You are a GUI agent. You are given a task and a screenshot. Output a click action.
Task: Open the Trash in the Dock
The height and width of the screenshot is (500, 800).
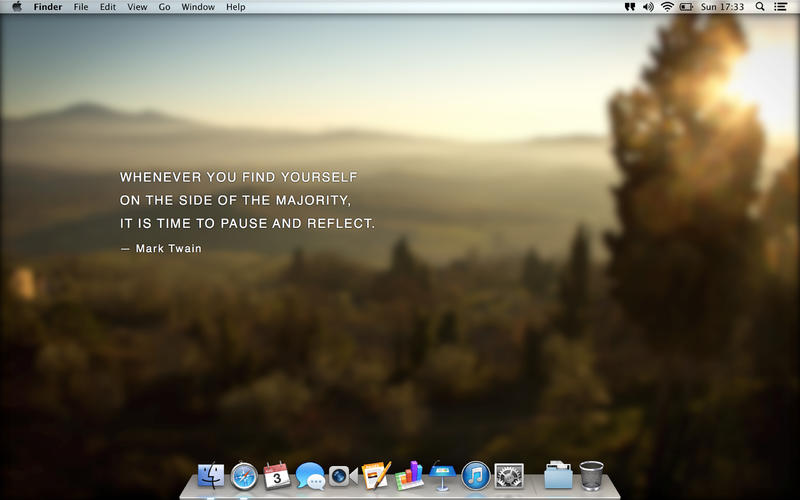coord(591,476)
